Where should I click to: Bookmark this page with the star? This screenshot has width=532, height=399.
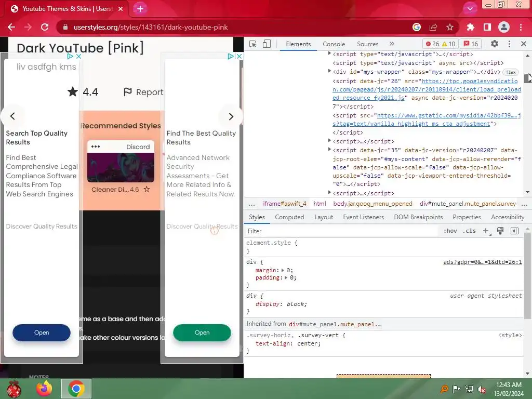[x=450, y=27]
